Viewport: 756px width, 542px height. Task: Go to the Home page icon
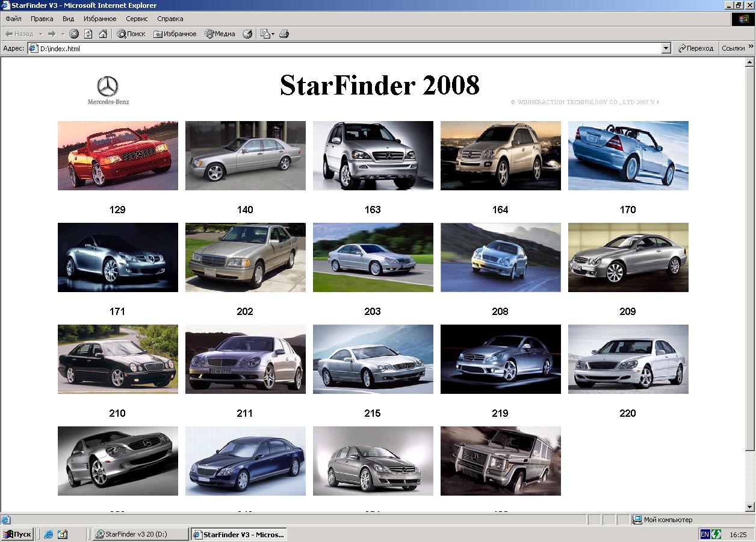coord(103,34)
